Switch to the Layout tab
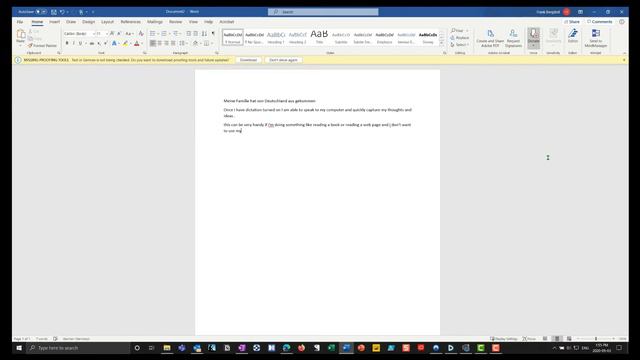640x360 pixels. 107,22
